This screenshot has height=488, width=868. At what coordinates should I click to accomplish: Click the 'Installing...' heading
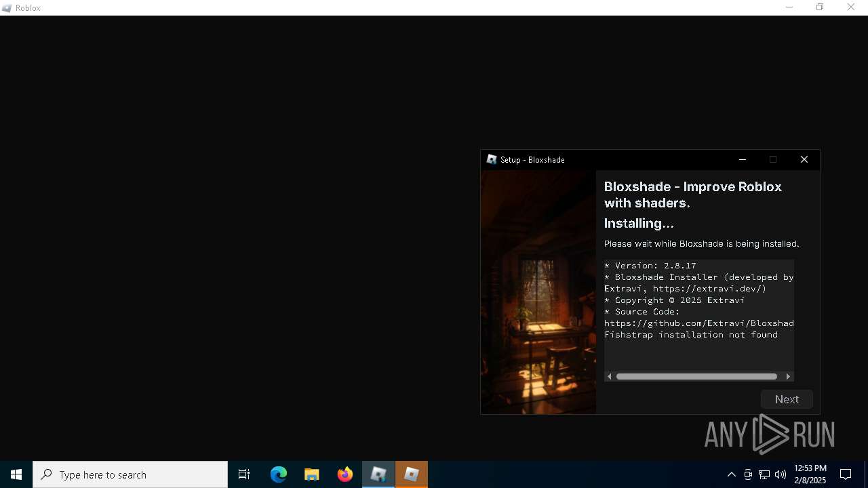[x=639, y=223]
